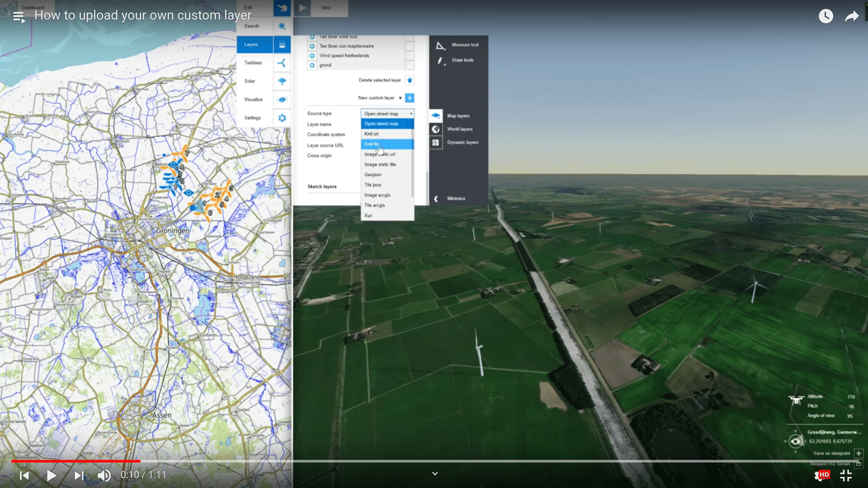Expand the New custom layer arrow
Viewport: 868px width, 488px height.
click(400, 98)
